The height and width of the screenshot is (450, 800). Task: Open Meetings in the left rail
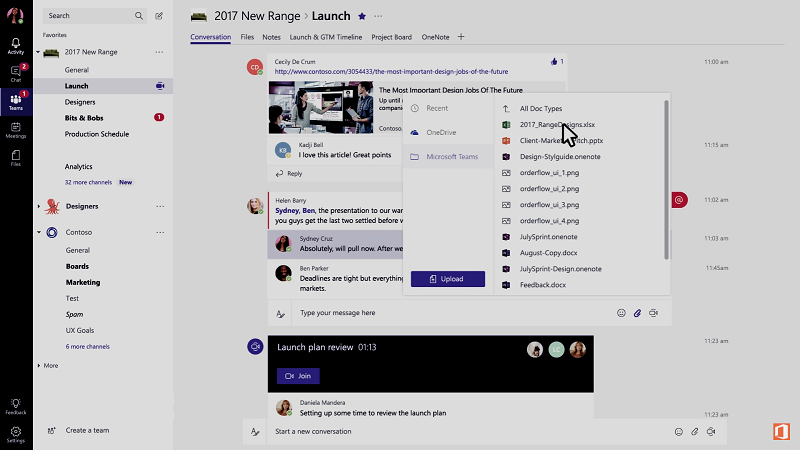click(x=16, y=128)
